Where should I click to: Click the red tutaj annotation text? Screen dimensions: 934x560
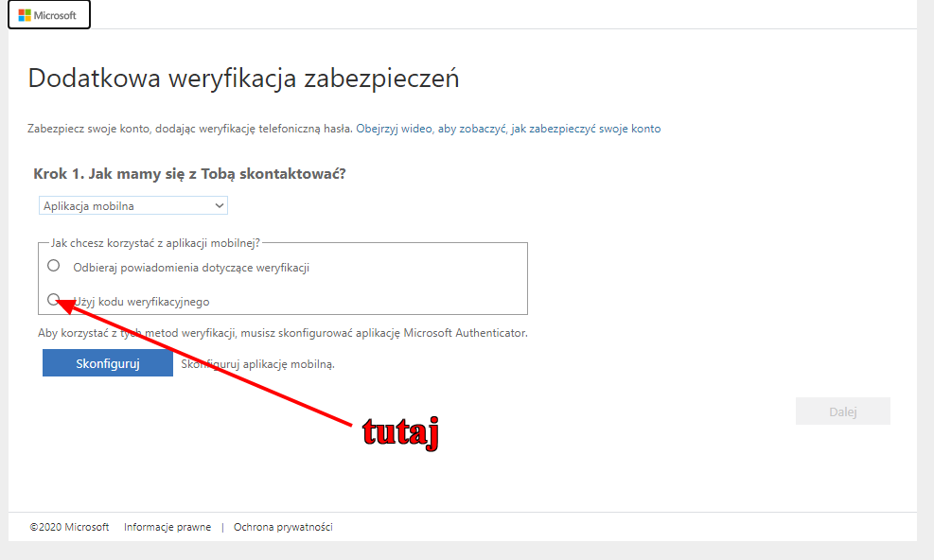coord(401,432)
